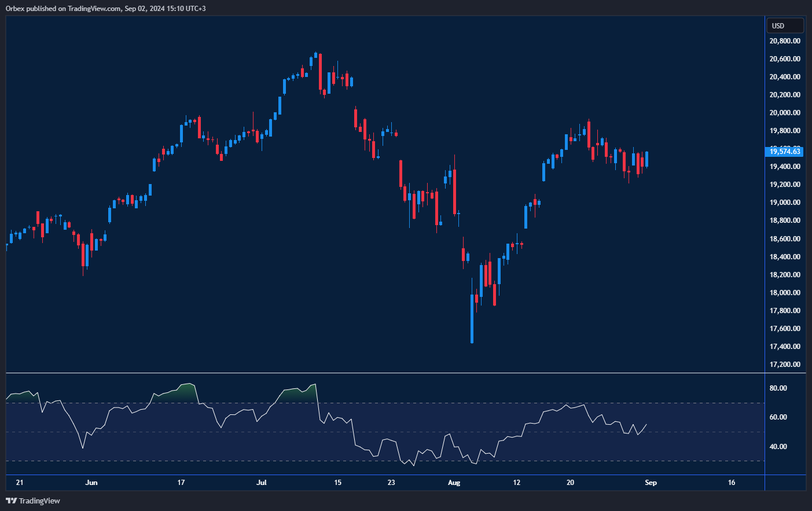This screenshot has height=511, width=812.
Task: Click the Jul label on time axis
Action: pos(262,483)
